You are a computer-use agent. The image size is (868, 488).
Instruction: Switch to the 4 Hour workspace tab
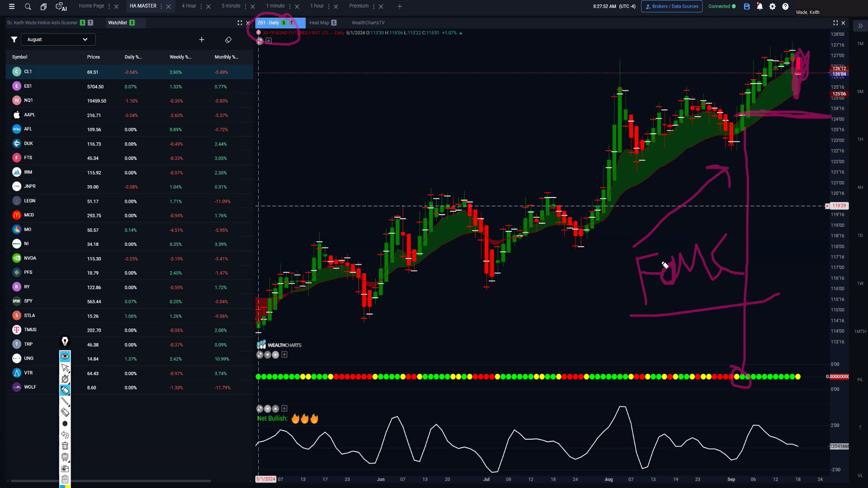(189, 6)
